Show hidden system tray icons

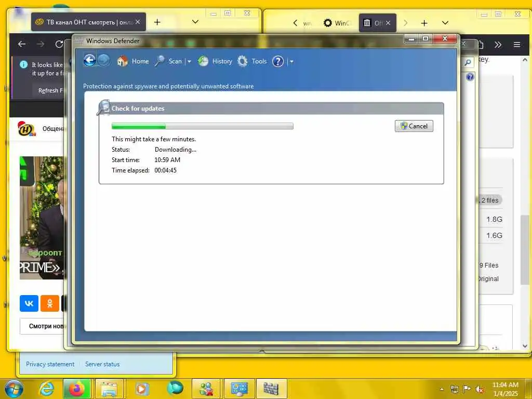442,389
